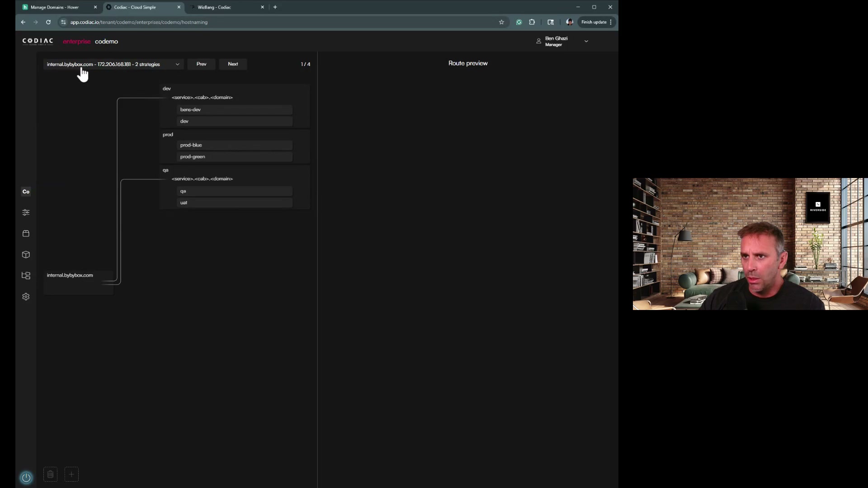Click the sliders icon in left sidebar

[26, 212]
